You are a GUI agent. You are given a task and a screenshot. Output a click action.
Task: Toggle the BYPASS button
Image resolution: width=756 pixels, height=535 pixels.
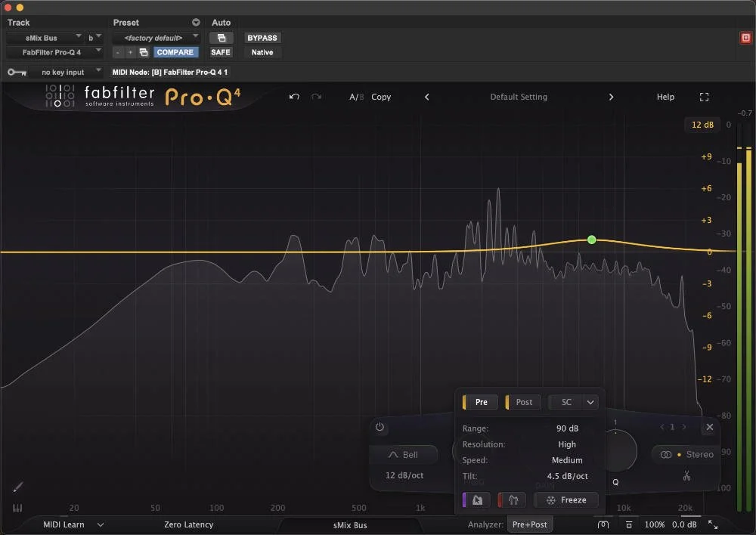click(x=262, y=38)
